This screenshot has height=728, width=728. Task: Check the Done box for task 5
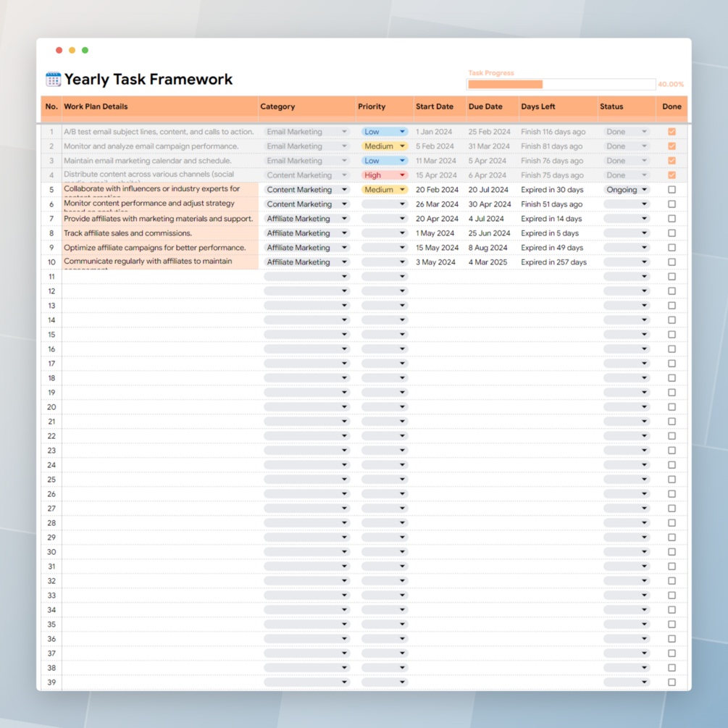[x=671, y=190]
